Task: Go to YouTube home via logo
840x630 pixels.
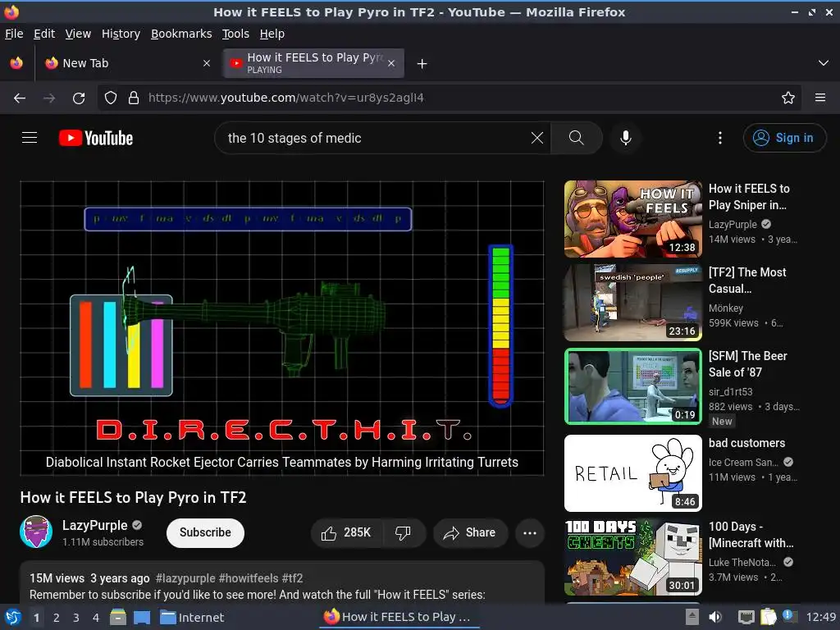Action: (96, 138)
